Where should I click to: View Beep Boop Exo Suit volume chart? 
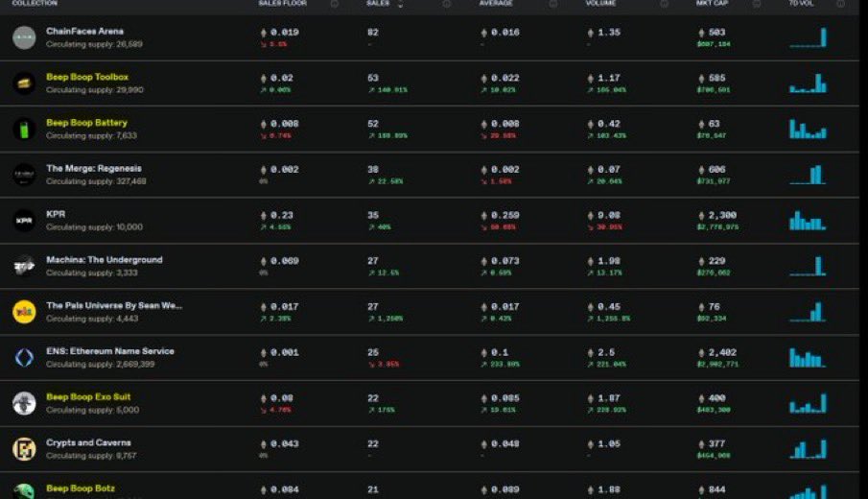[x=808, y=403]
